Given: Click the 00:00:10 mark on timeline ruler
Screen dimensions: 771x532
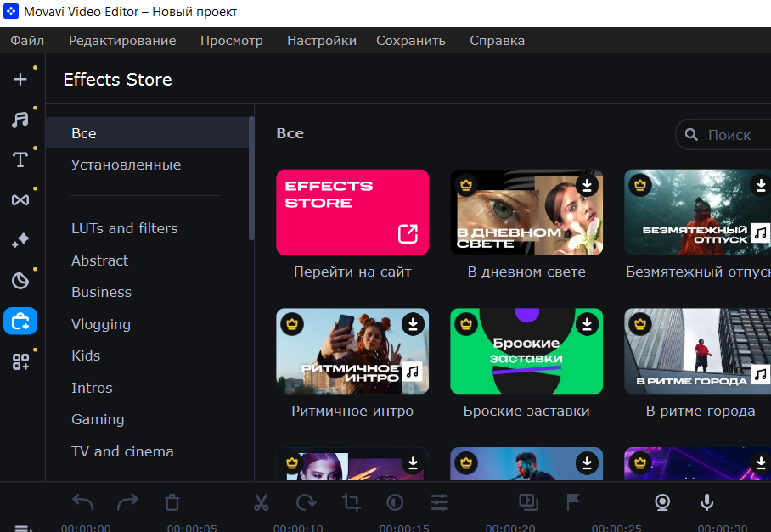Looking at the screenshot, I should coord(298,528).
